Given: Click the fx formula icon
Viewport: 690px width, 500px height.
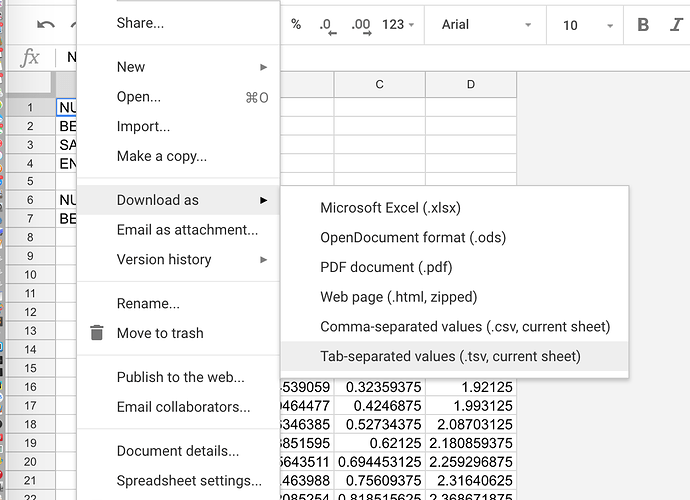Looking at the screenshot, I should (x=31, y=57).
